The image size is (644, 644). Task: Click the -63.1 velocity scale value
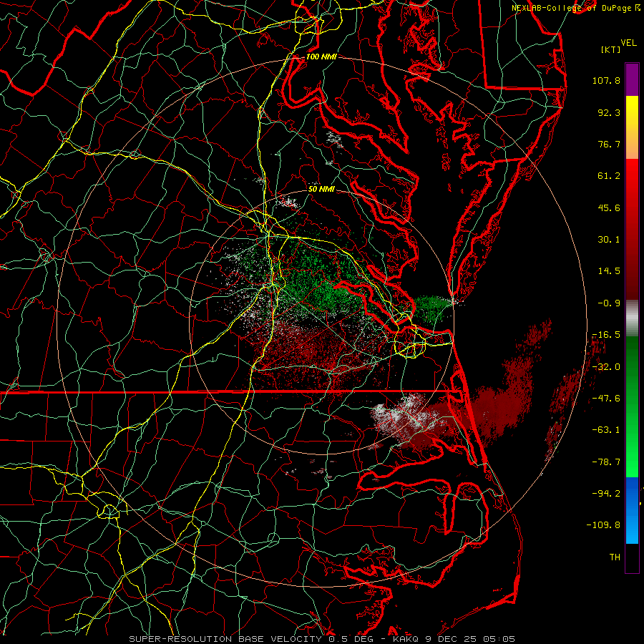606,430
